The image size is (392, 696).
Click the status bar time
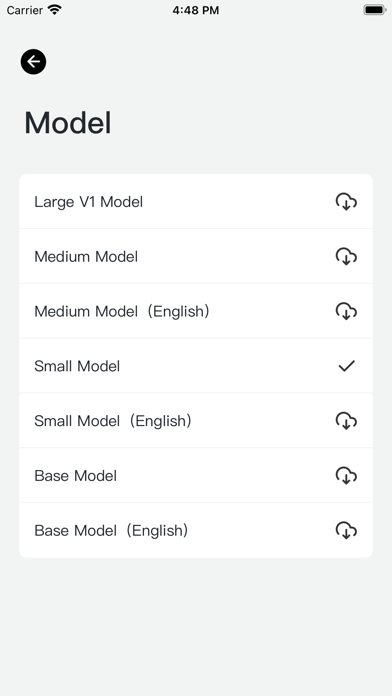pyautogui.click(x=196, y=10)
